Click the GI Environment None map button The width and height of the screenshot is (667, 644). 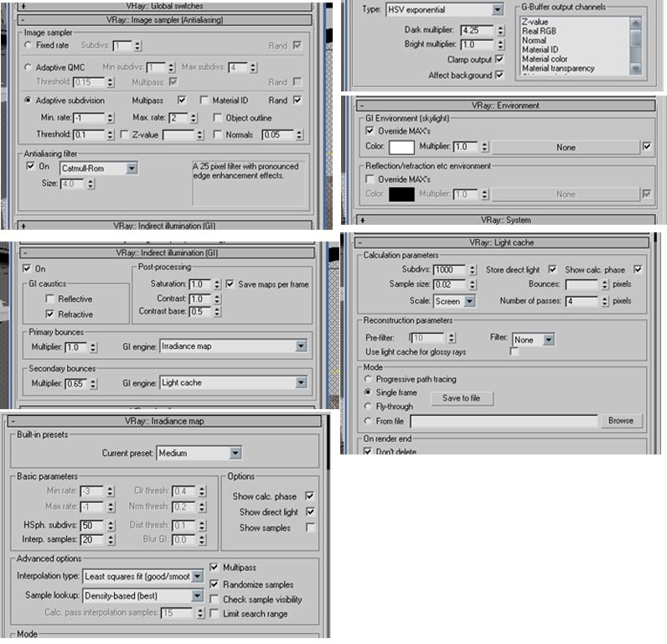click(x=566, y=148)
